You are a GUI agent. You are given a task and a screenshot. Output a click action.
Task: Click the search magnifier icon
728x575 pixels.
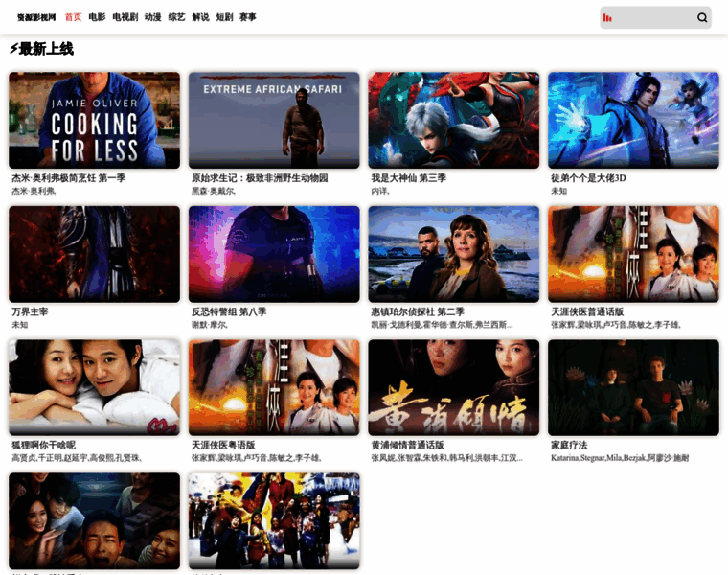click(x=702, y=17)
